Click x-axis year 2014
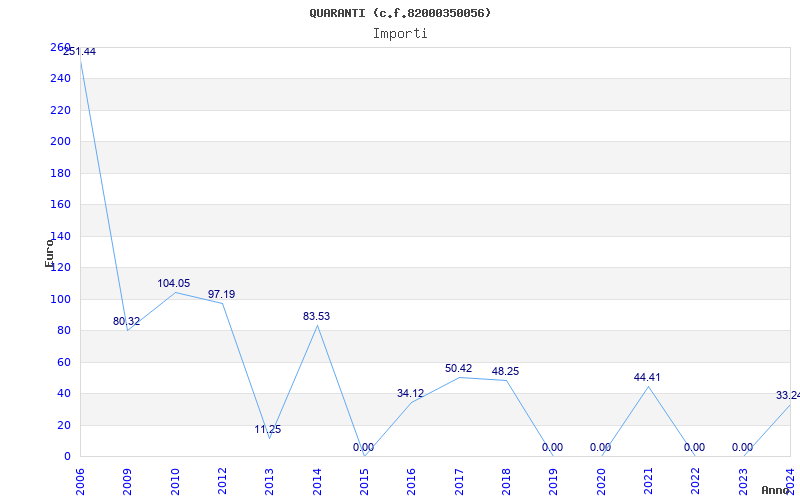Image resolution: width=800 pixels, height=500 pixels. tap(317, 481)
